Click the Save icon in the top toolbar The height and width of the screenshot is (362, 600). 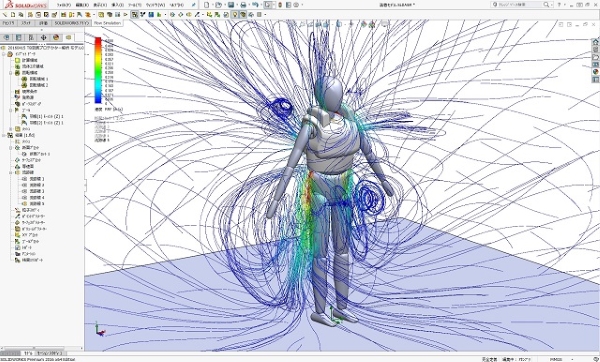[x=231, y=5]
